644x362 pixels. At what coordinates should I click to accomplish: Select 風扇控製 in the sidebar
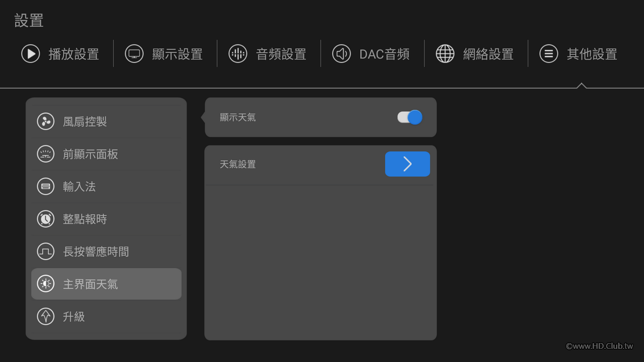[x=106, y=122]
